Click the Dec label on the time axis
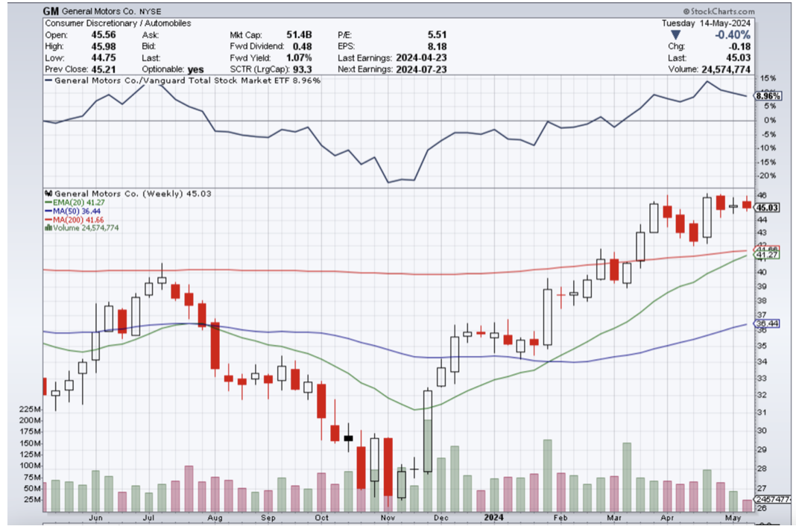Screen dimensions: 796x532 tap(440, 518)
